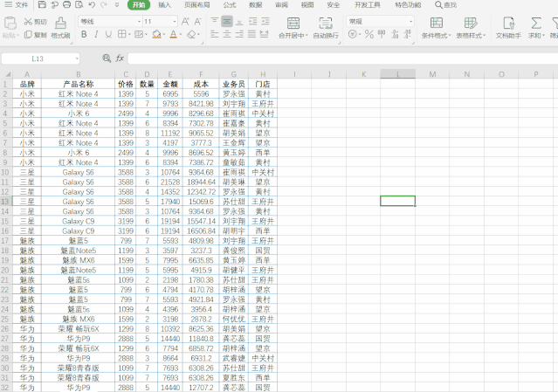Click the zoom-lookup icon beside fx
This screenshot has width=558, height=392.
107,58
